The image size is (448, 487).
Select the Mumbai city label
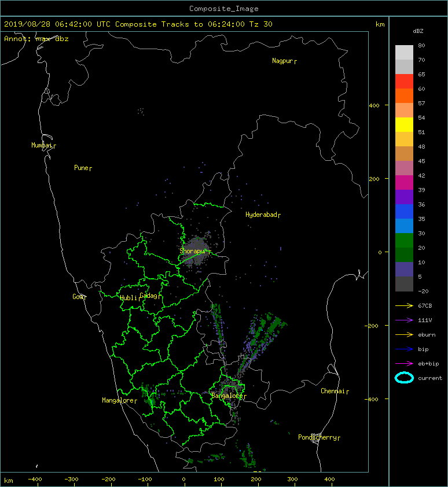coord(43,145)
